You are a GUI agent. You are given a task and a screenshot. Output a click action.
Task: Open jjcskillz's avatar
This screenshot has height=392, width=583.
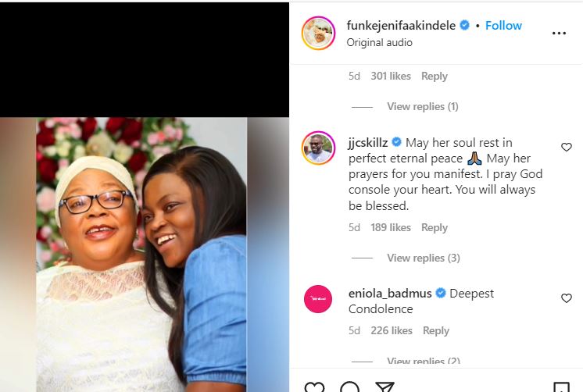point(318,148)
